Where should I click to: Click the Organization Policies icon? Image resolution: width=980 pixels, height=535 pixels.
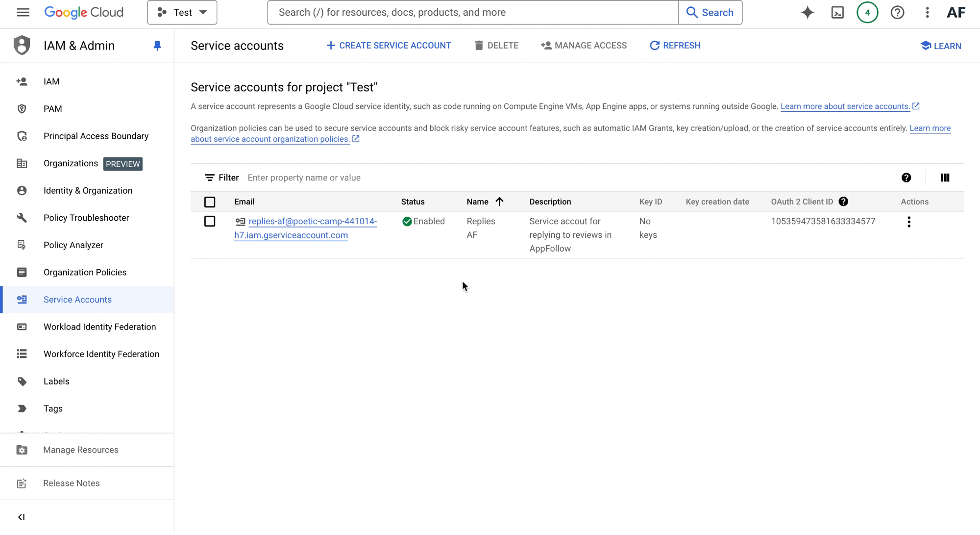(x=22, y=272)
